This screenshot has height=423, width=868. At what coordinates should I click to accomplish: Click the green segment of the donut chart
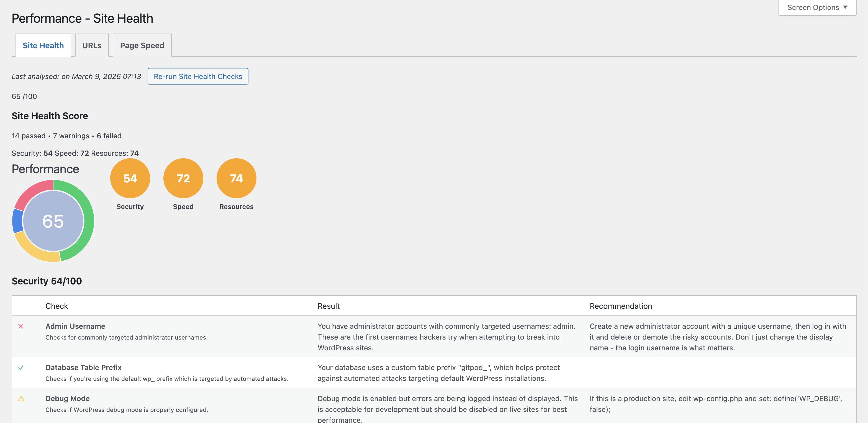pos(88,221)
